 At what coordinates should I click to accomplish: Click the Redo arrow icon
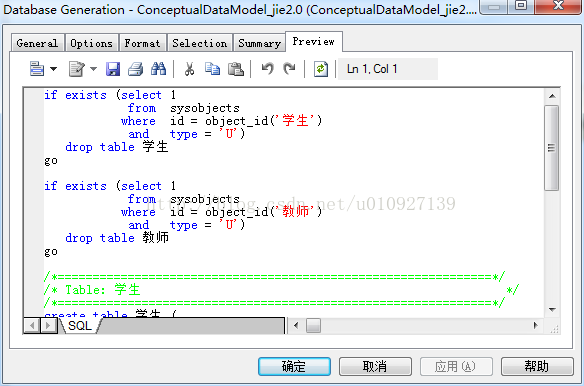[289, 69]
